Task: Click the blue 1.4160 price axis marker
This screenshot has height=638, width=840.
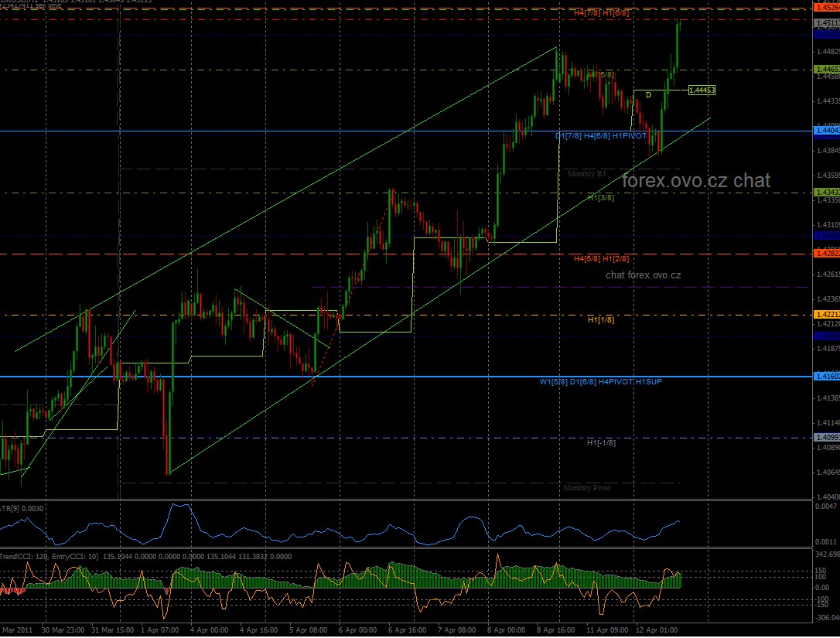Action: pos(827,376)
